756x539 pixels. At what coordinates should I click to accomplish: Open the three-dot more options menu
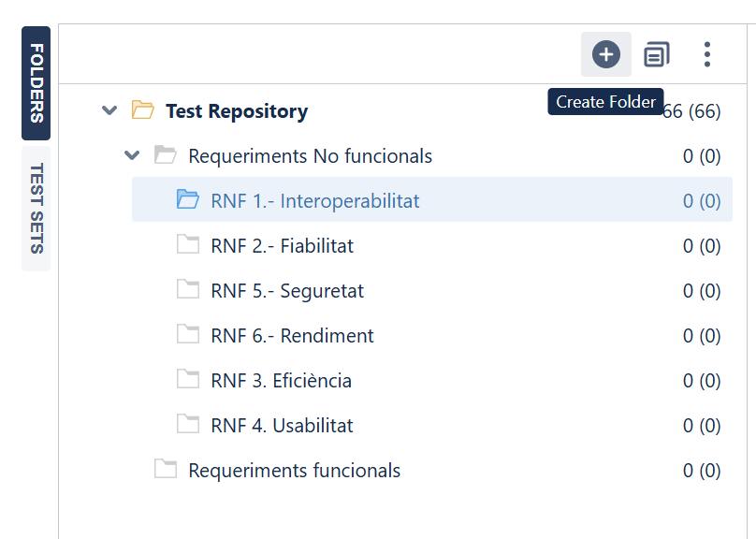(x=706, y=54)
